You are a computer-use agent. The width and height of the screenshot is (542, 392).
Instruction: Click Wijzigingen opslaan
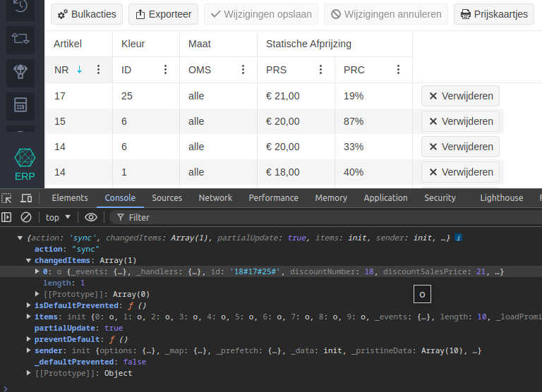(261, 14)
